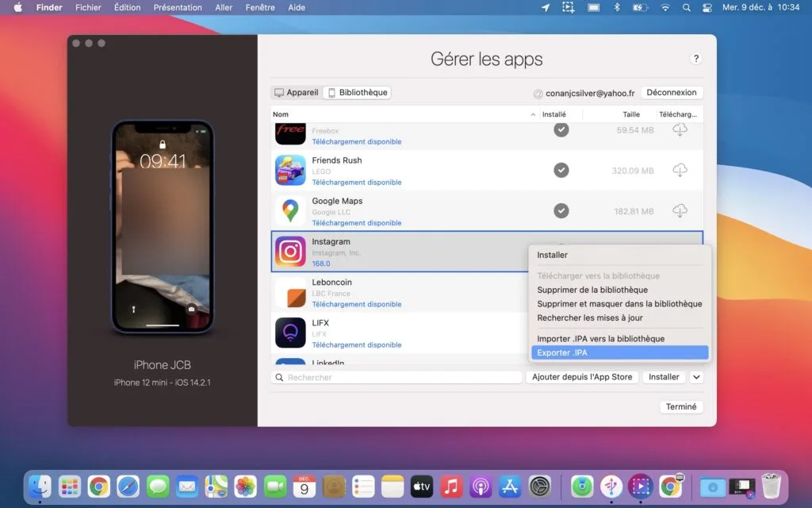Screen dimensions: 812x508
Task: Click the Instagram app icon in the list
Action: click(x=290, y=252)
